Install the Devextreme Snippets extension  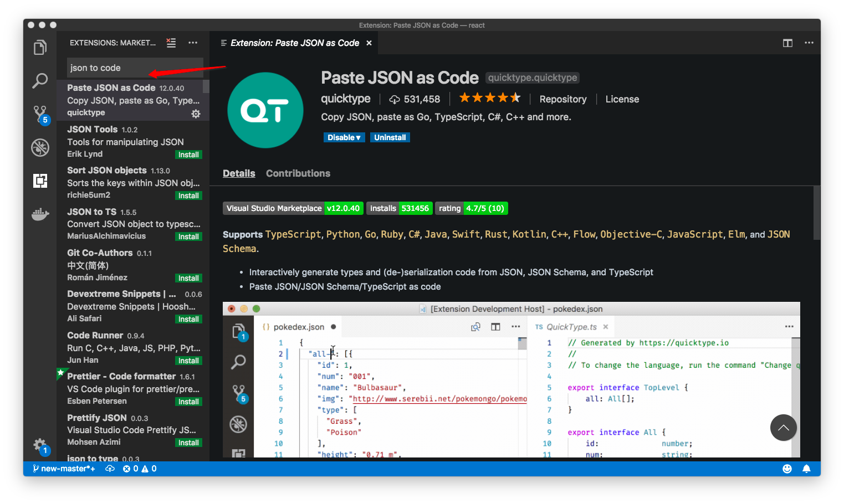(188, 319)
